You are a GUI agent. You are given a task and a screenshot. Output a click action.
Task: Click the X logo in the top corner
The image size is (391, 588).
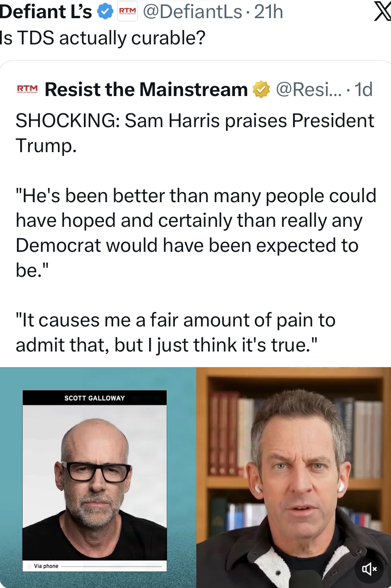382,11
